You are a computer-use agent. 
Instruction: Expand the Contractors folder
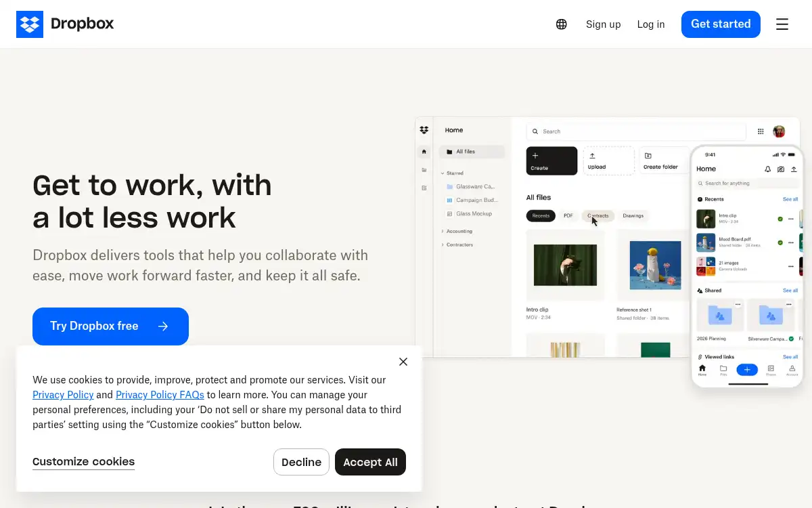point(443,245)
